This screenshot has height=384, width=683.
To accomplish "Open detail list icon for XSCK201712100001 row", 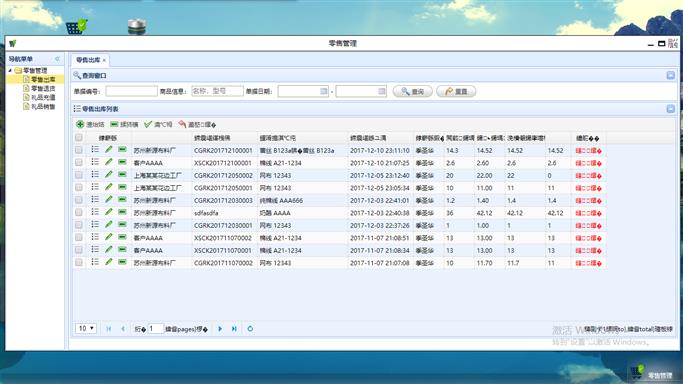I will 95,162.
